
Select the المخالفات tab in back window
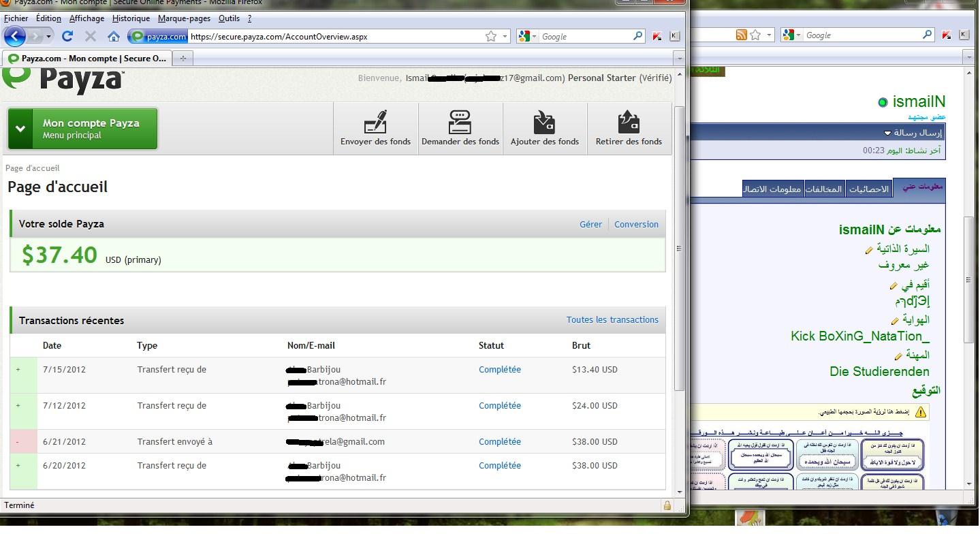tap(825, 189)
